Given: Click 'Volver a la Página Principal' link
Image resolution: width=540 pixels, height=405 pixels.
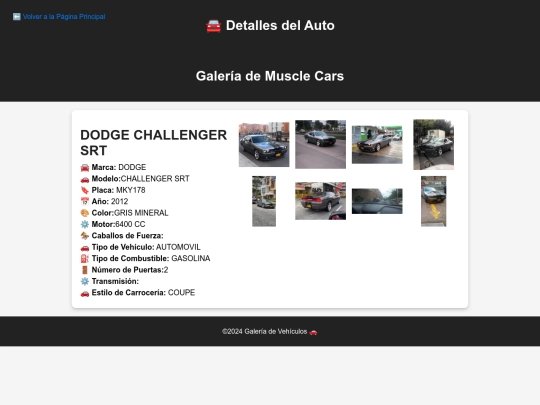Looking at the screenshot, I should (64, 17).
